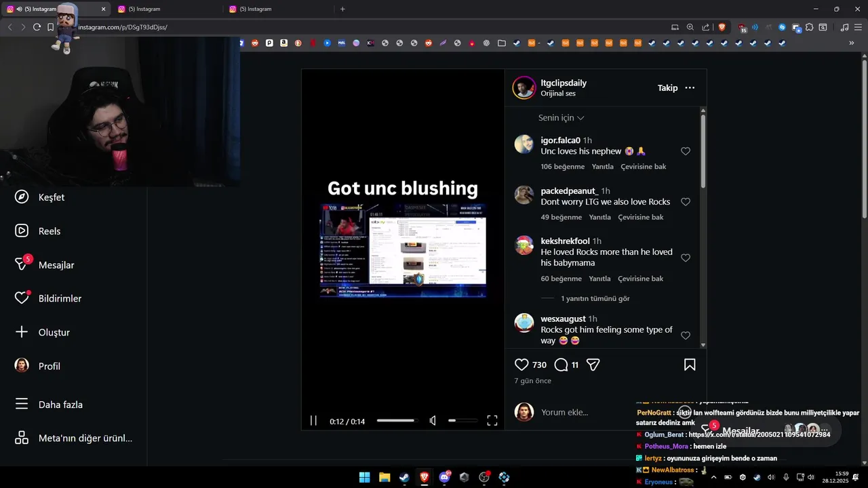Expand 1 yanıtın tümünü gör replies
868x488 pixels.
point(595,298)
